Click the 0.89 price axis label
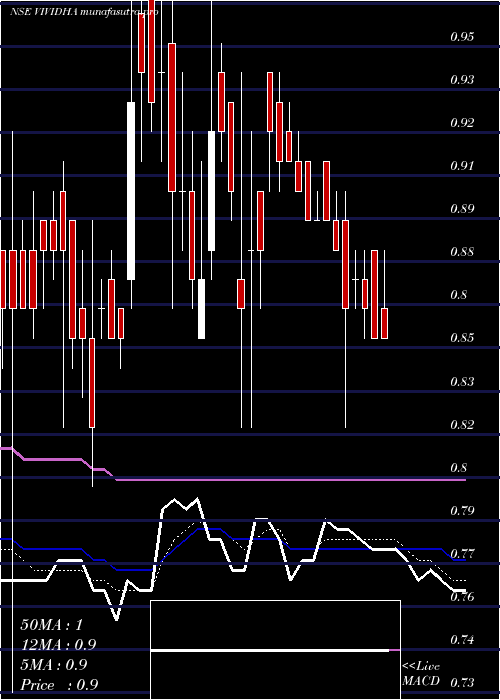Image resolution: width=500 pixels, height=700 pixels. coord(462,208)
